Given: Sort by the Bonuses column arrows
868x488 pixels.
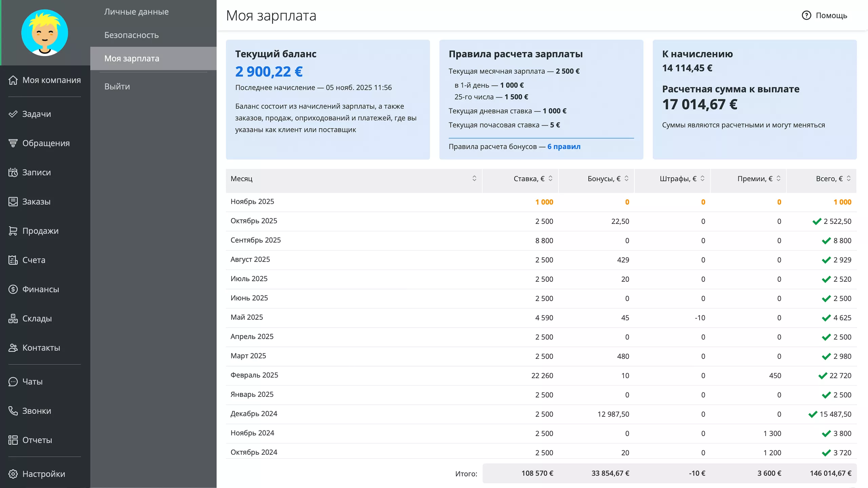Looking at the screenshot, I should [x=626, y=178].
